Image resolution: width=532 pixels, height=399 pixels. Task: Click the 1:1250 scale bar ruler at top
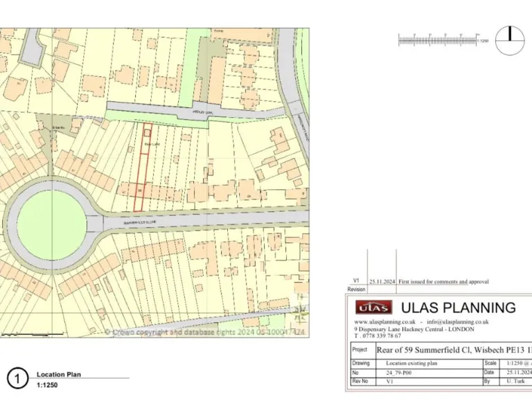coord(439,40)
